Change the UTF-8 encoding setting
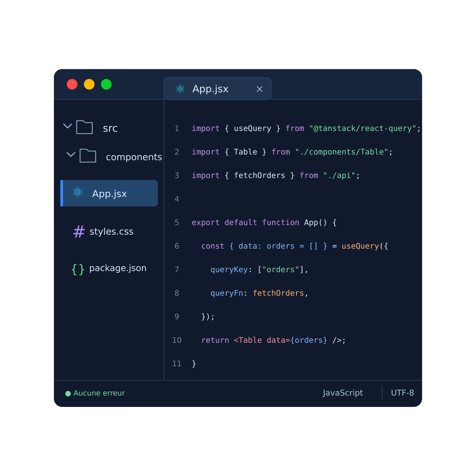 (402, 393)
